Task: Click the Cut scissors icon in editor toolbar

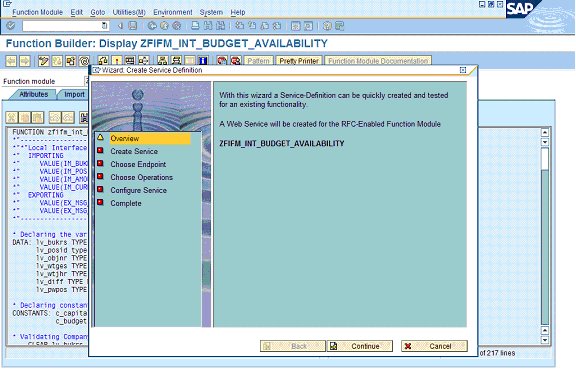Action: 12,117
